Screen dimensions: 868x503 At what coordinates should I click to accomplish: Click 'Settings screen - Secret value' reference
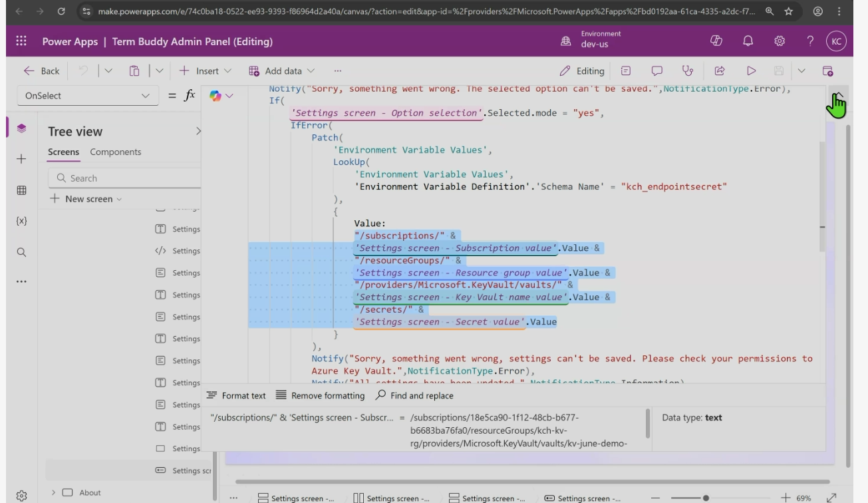(x=440, y=322)
